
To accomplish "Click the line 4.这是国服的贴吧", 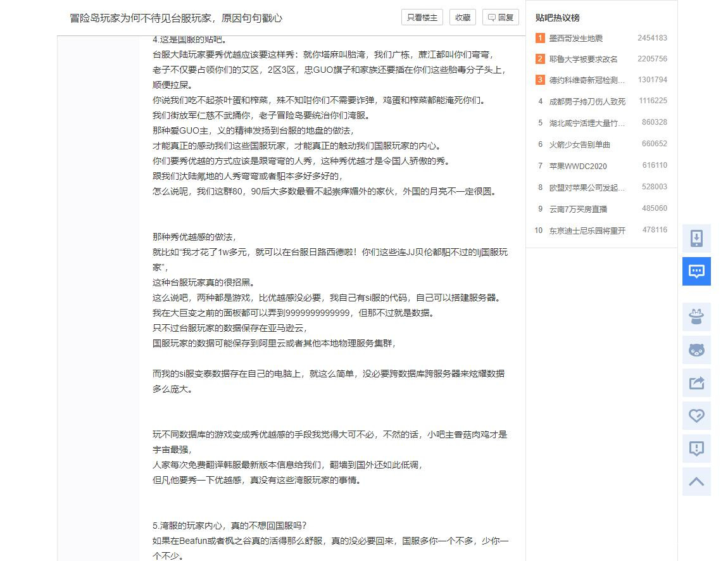I will point(189,39).
